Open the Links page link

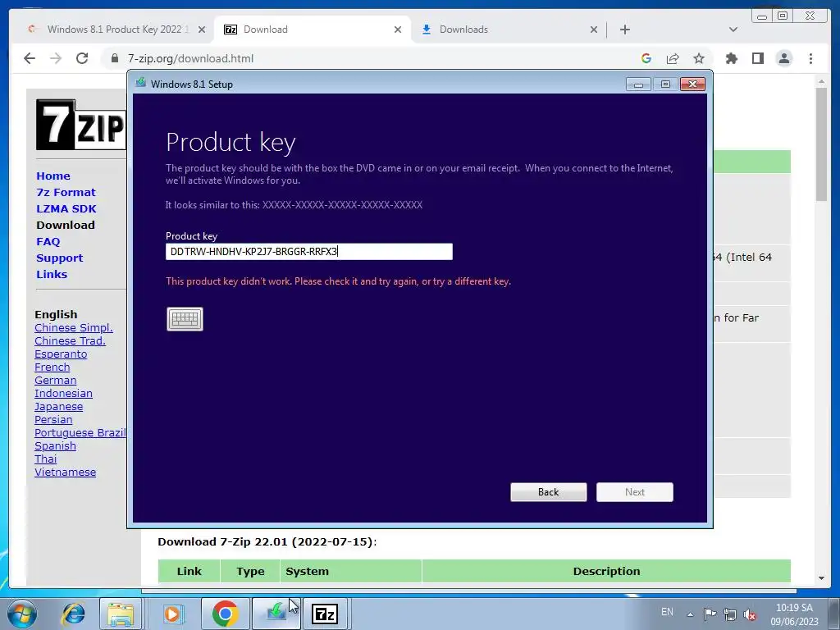52,274
